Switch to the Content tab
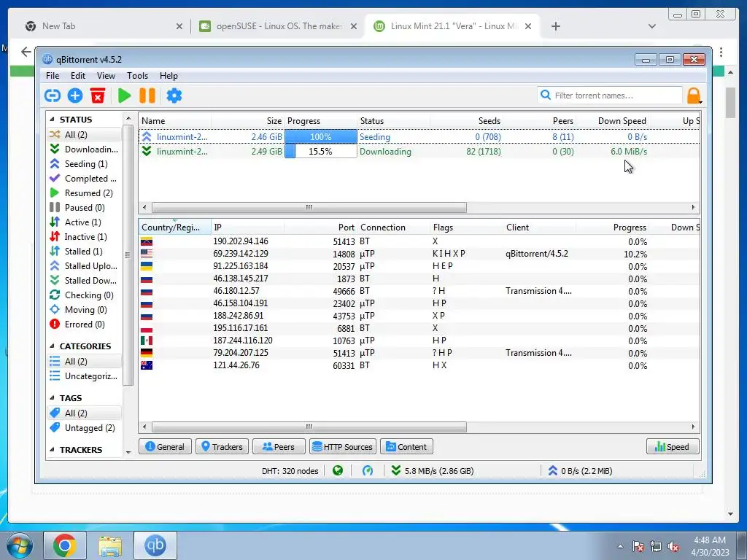Viewport: 747px width, 560px height. [x=406, y=447]
